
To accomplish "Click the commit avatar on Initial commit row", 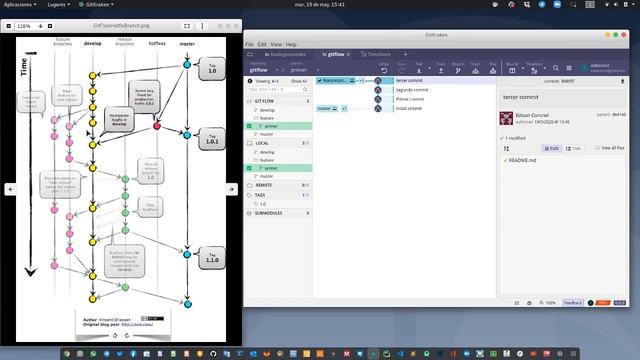I will pyautogui.click(x=378, y=109).
